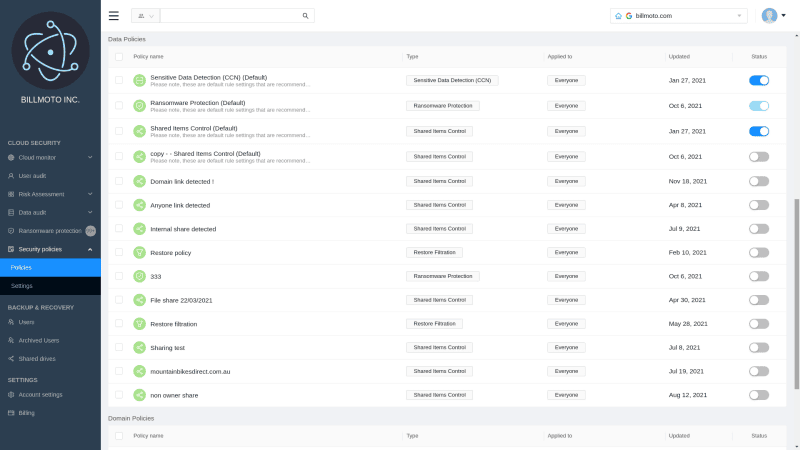800x450 pixels.
Task: Click into the search text field
Action: [230, 16]
